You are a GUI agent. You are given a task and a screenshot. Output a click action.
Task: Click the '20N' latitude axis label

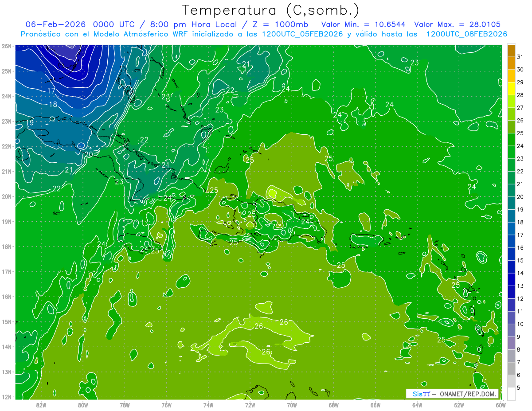click(x=6, y=196)
